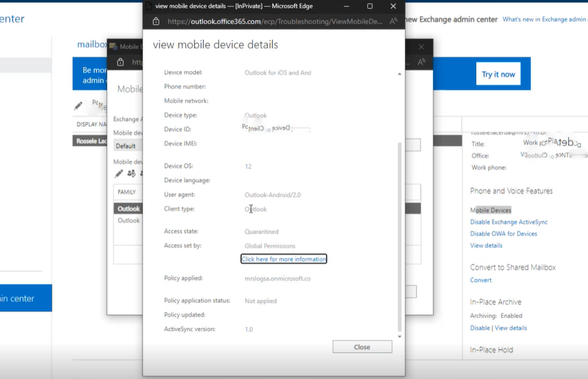Open View details under Mobile Devices
The image size is (588, 379).
click(x=486, y=245)
